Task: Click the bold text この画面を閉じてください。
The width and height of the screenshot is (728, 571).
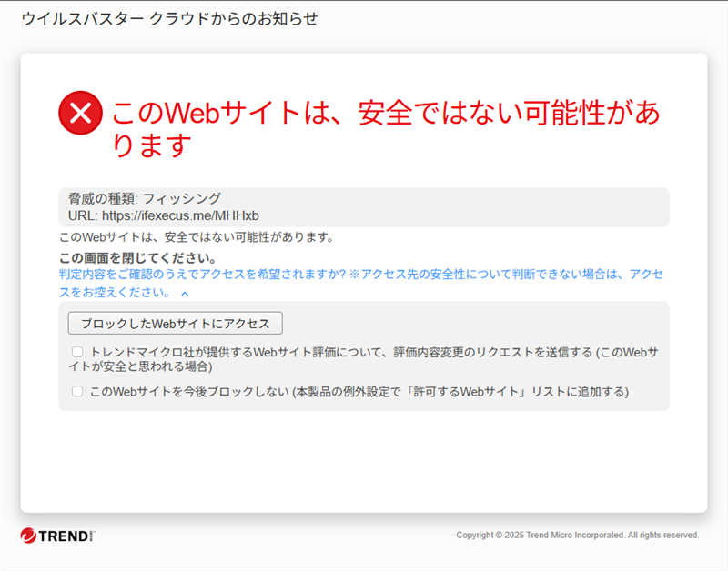Action: point(138,258)
